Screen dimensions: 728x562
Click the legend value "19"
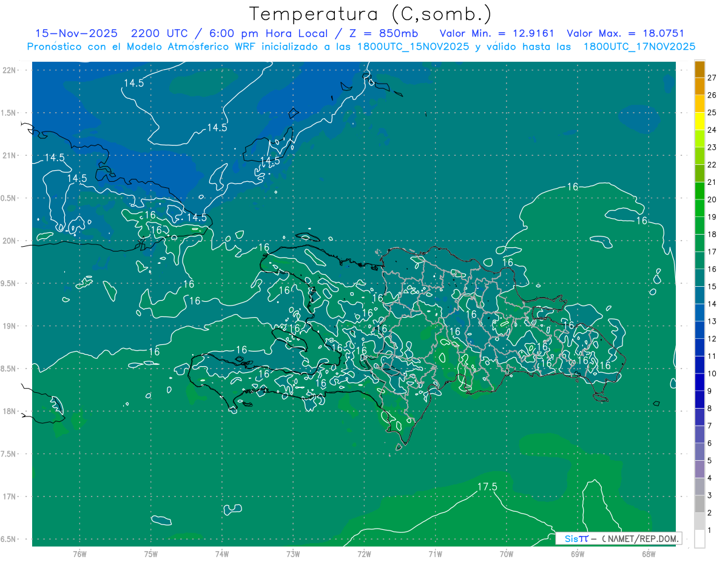712,217
